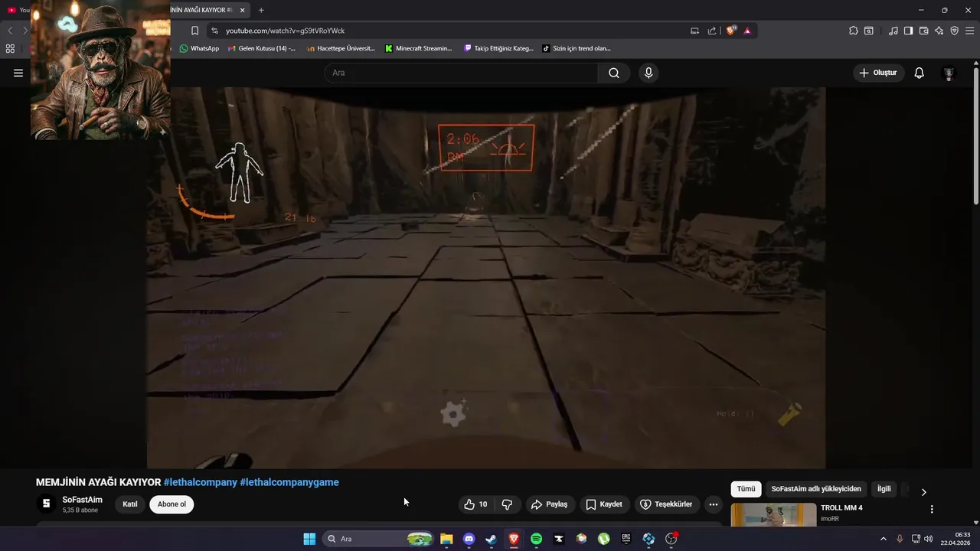Open the TROLL MM 4 video thumbnail
Viewport: 980px width, 551px height.
773,515
